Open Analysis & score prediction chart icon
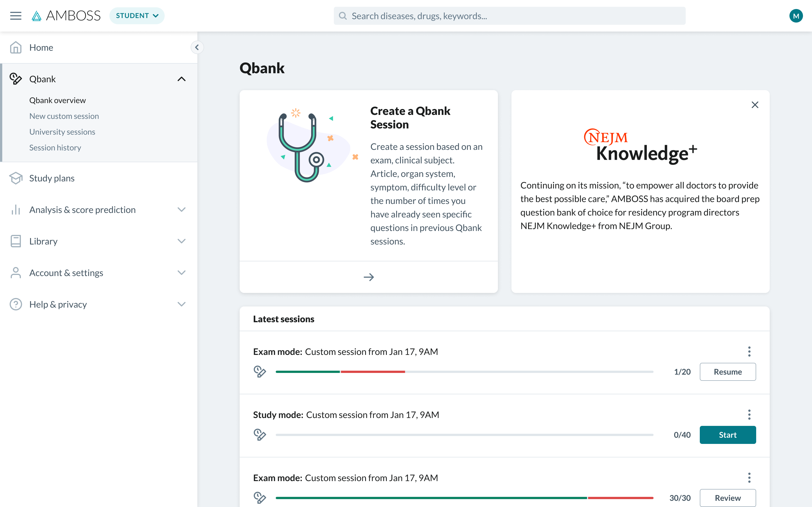The height and width of the screenshot is (507, 812). coord(16,210)
